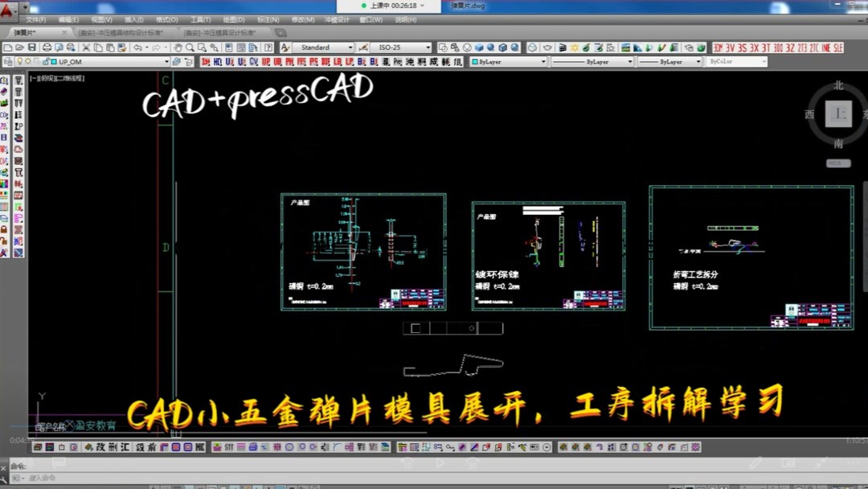Toggle the layer lightbulb on/off
The width and height of the screenshot is (868, 489).
pyautogui.click(x=20, y=61)
